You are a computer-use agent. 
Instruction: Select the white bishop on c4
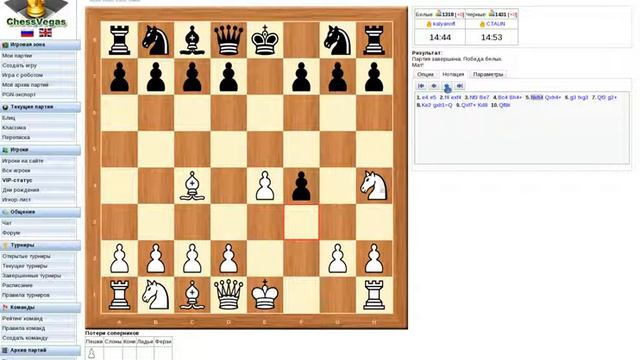pos(192,186)
